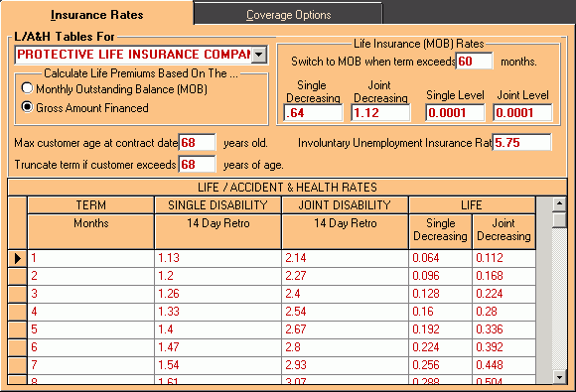Click the Joint Decreasing sub-column header in table
The image size is (576, 392).
(504, 231)
